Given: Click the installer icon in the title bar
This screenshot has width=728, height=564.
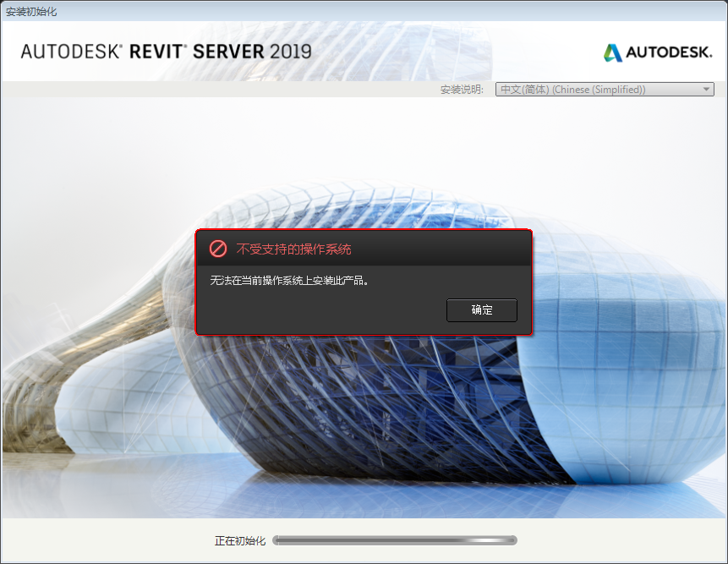Looking at the screenshot, I should [8, 9].
